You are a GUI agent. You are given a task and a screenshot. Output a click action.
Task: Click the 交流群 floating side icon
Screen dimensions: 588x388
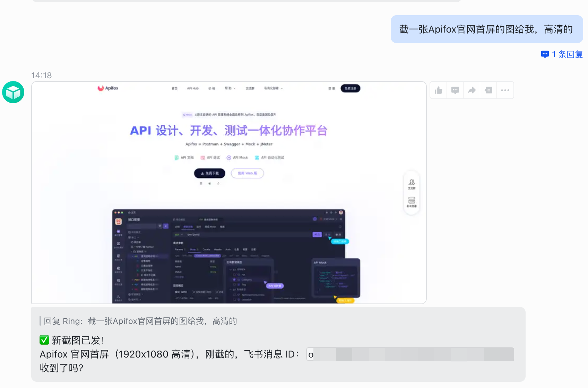[x=412, y=184]
